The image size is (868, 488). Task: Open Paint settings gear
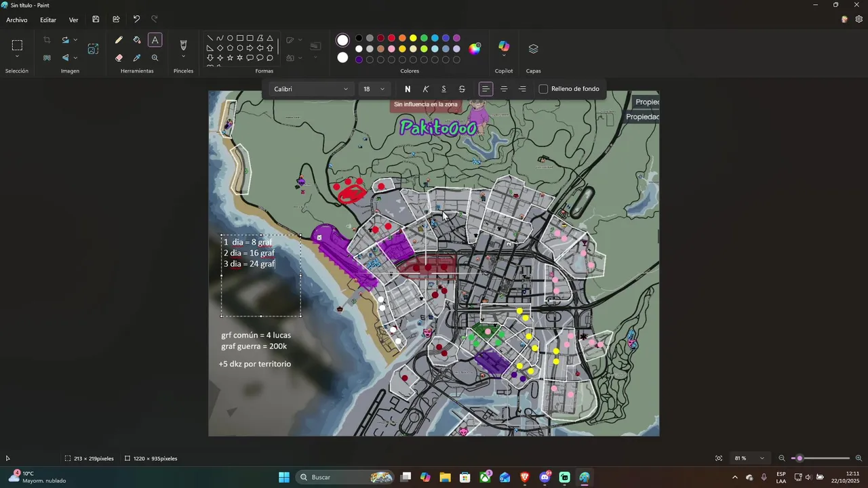[x=859, y=20]
